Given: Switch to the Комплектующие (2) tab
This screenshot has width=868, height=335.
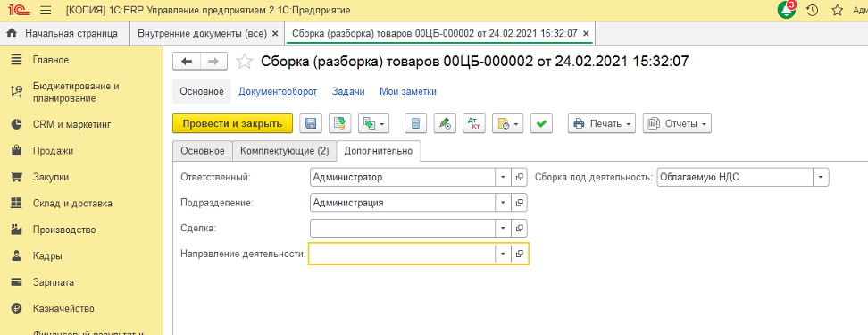Looking at the screenshot, I should tap(285, 151).
